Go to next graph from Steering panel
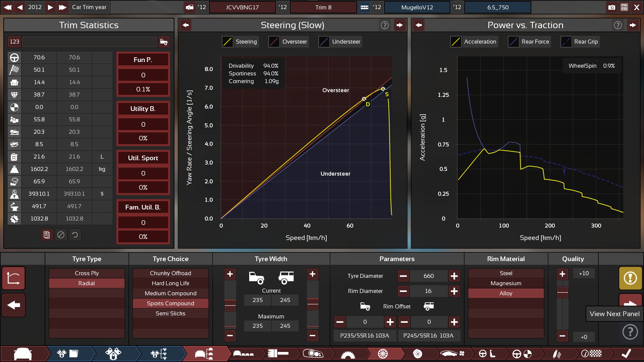 click(399, 25)
